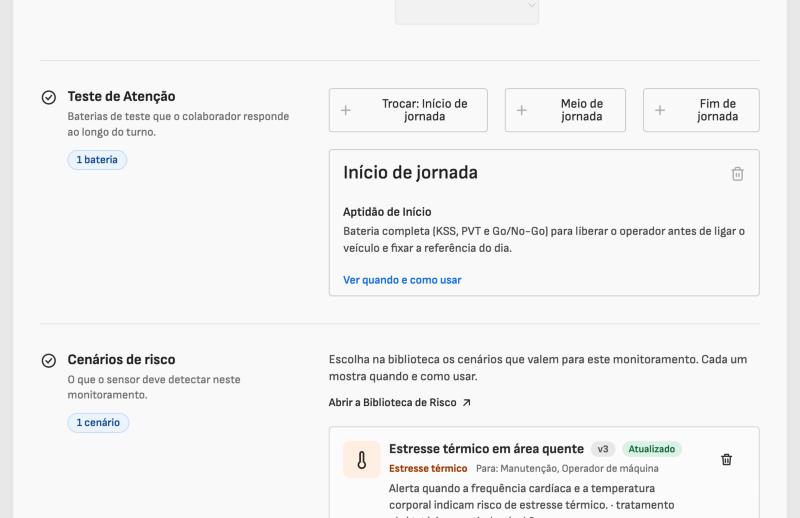Image resolution: width=800 pixels, height=518 pixels.
Task: Open Abrir a Biblioteca de Risco link
Action: click(399, 403)
